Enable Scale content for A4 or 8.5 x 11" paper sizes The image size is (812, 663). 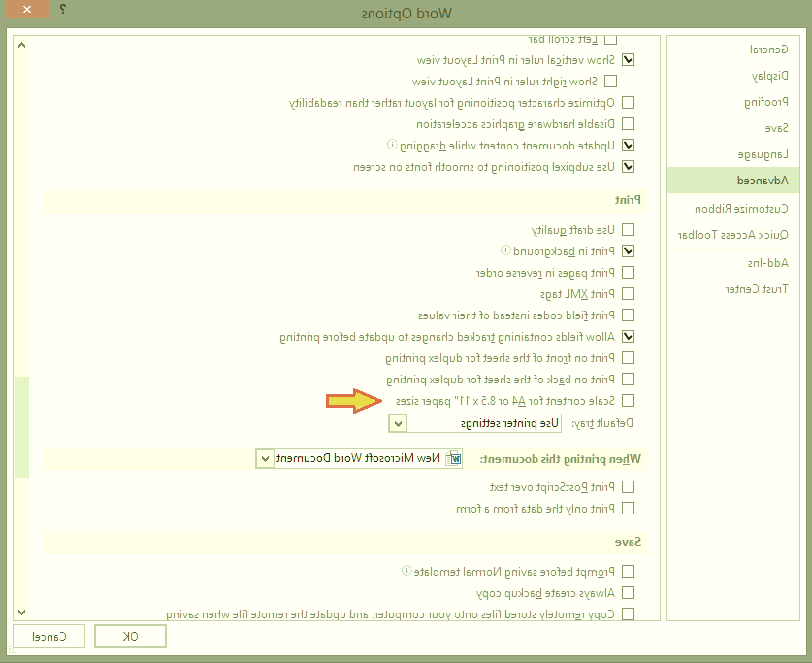click(x=628, y=400)
